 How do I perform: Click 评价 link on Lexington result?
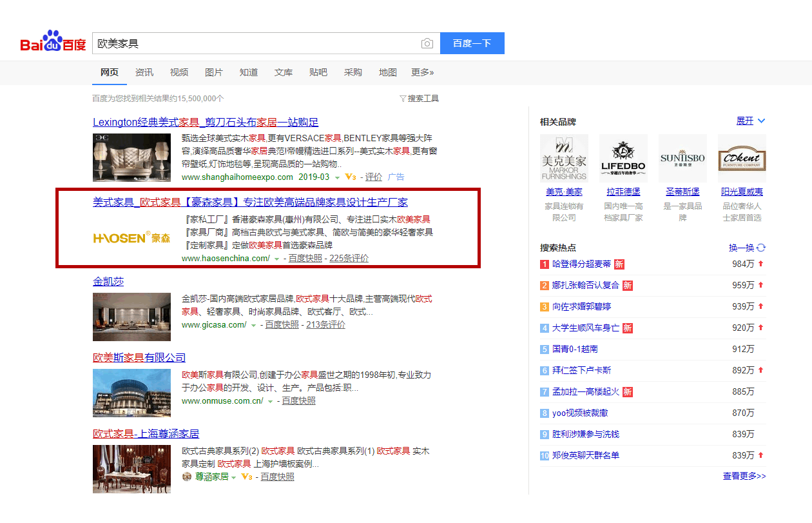(374, 177)
